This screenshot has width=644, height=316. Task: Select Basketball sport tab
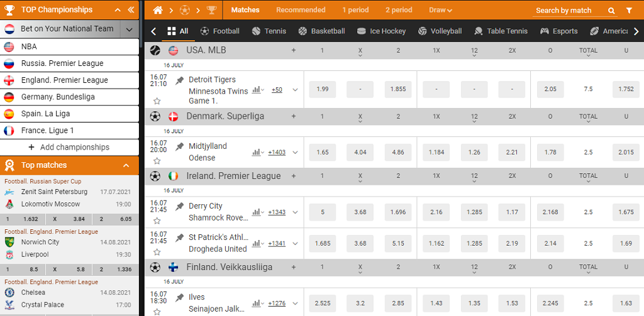pyautogui.click(x=321, y=31)
